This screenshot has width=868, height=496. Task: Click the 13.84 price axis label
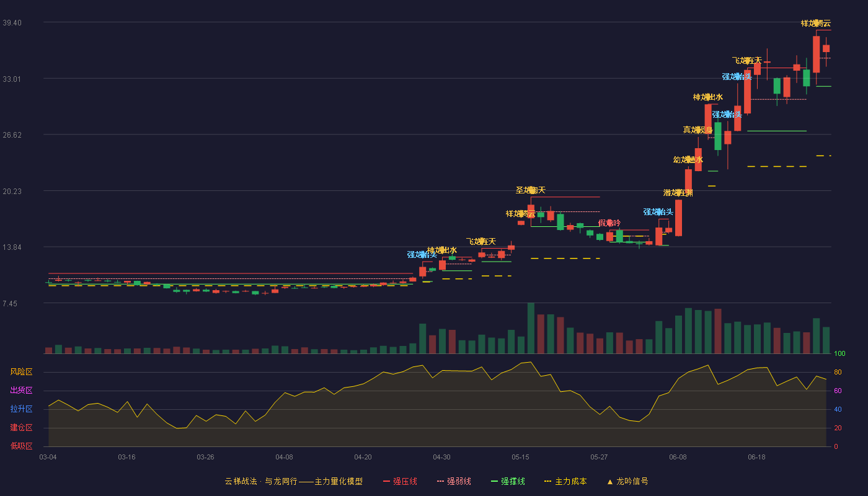point(12,247)
